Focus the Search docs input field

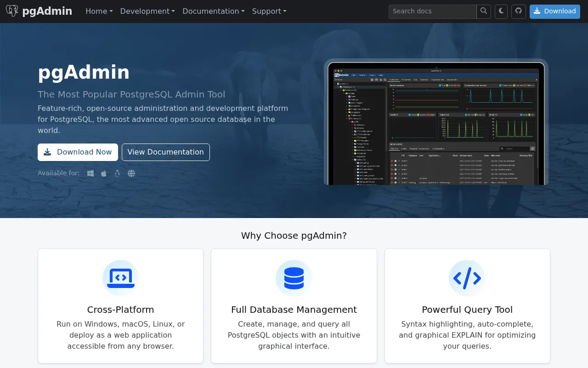(x=433, y=11)
